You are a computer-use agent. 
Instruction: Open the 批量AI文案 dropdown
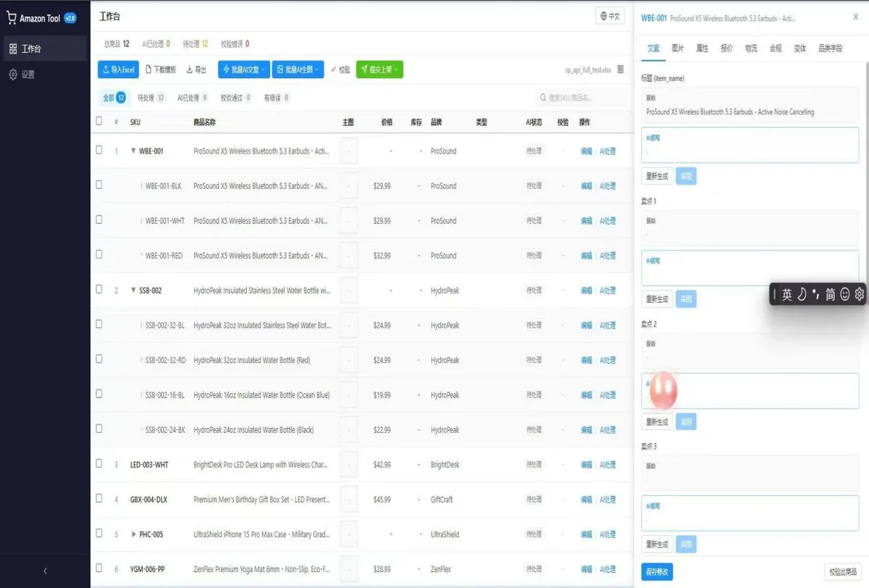[243, 70]
